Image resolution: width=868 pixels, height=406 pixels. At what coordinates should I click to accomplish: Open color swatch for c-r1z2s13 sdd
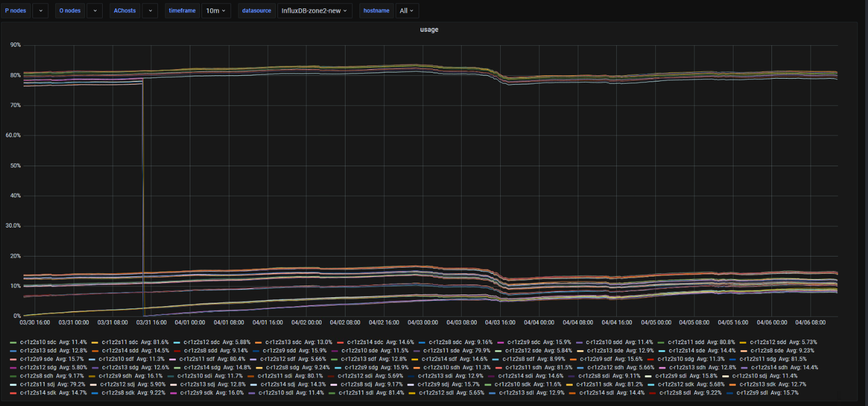point(13,350)
